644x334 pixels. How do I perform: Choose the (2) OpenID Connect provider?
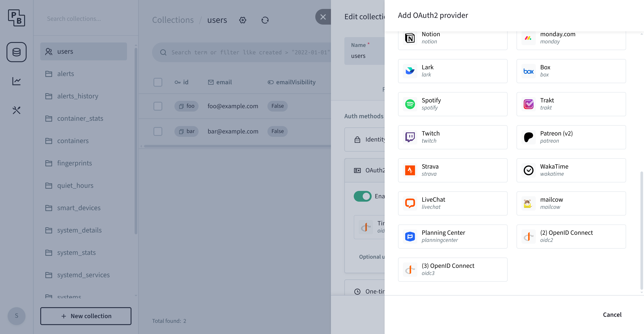[x=571, y=237]
